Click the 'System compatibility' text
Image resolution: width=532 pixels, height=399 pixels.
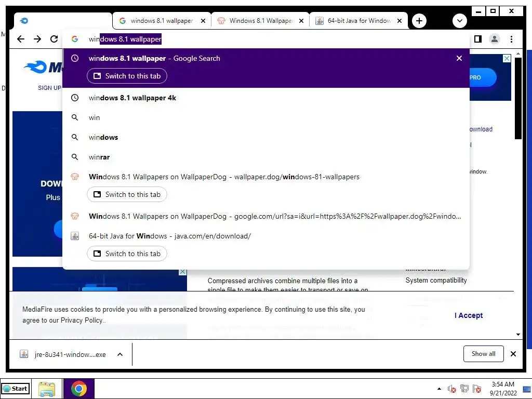(x=436, y=280)
